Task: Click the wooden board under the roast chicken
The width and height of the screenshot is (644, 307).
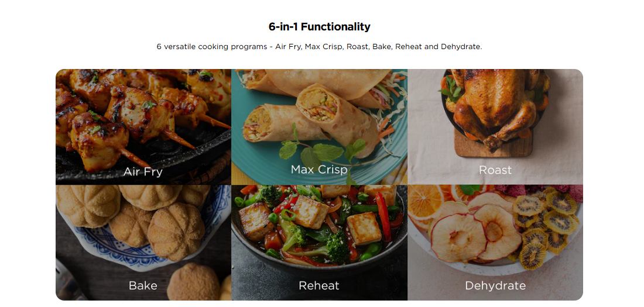Action: click(x=494, y=144)
